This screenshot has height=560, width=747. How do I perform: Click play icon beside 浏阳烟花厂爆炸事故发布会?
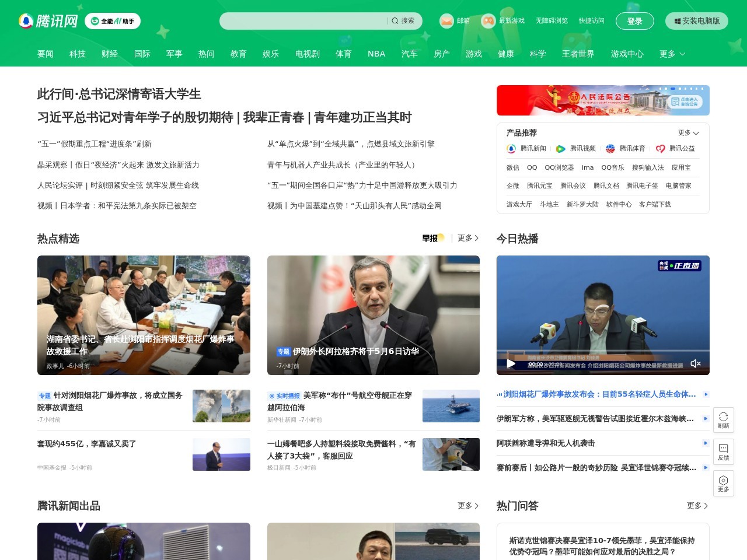(x=706, y=394)
